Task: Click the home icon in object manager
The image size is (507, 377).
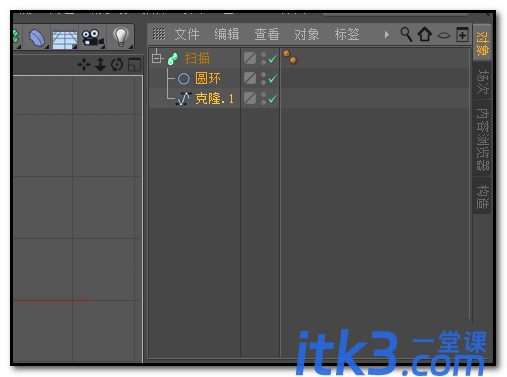Action: [425, 34]
